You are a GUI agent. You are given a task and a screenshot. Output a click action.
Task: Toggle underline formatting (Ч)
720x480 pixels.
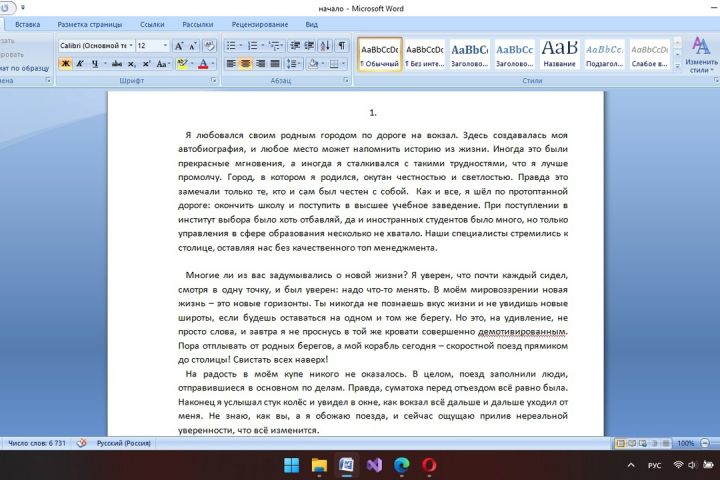[x=95, y=64]
